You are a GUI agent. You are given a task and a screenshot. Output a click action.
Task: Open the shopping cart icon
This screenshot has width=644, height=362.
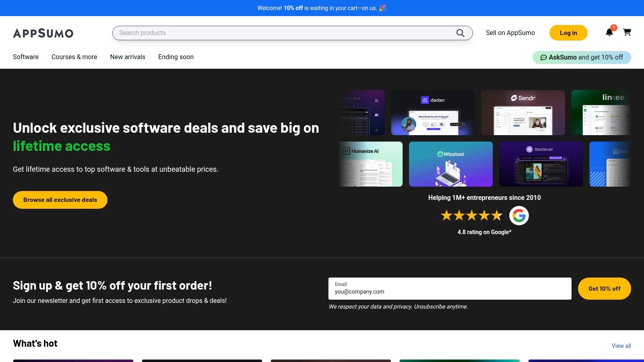[x=627, y=32]
